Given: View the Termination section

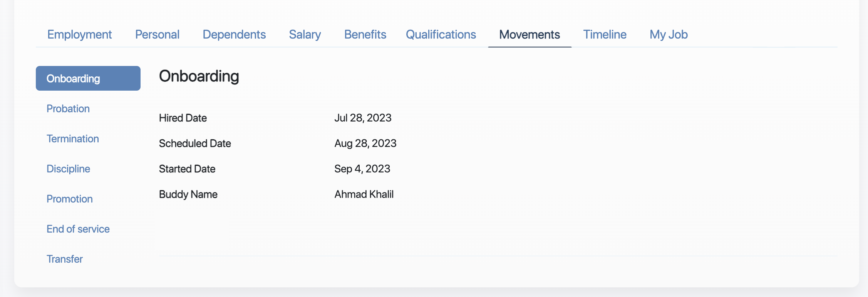Looking at the screenshot, I should 73,138.
